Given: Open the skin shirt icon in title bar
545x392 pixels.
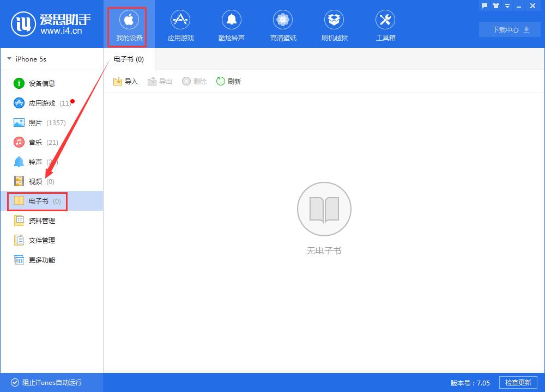Looking at the screenshot, I should [495, 5].
